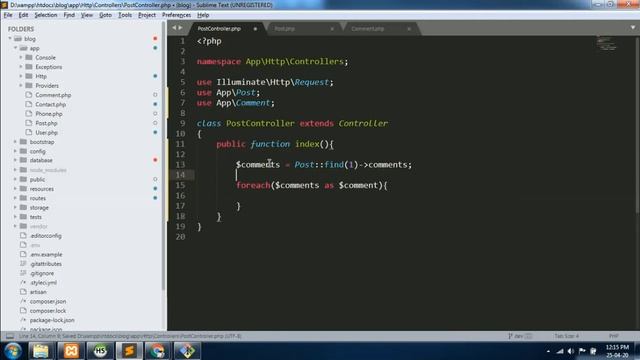Switch to Post.php tab
The height and width of the screenshot is (360, 640).
click(x=284, y=29)
